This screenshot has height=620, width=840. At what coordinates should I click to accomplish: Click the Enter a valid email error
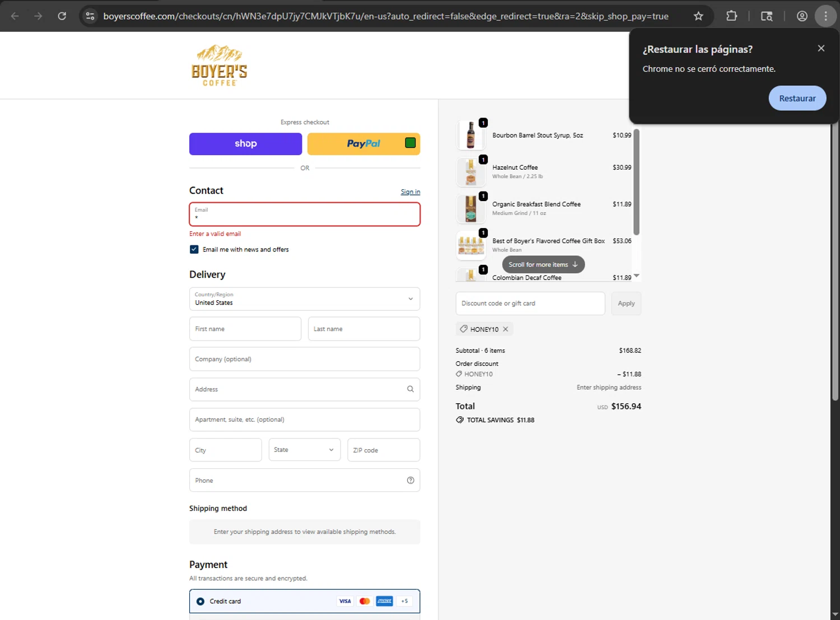(215, 234)
